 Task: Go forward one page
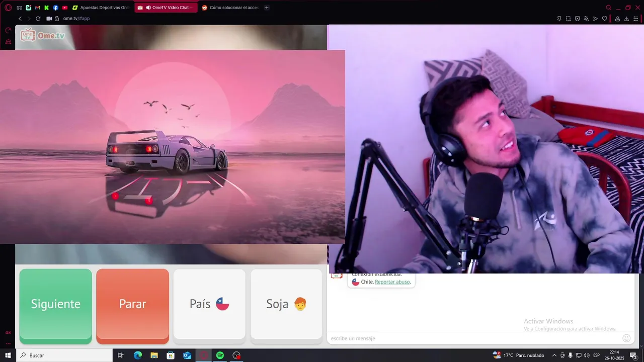[x=29, y=19]
